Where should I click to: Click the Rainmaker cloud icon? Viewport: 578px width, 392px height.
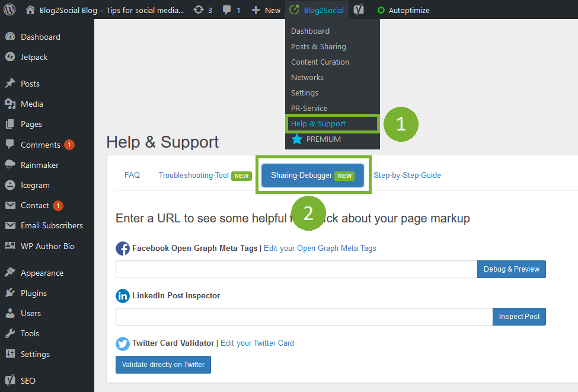(10, 165)
